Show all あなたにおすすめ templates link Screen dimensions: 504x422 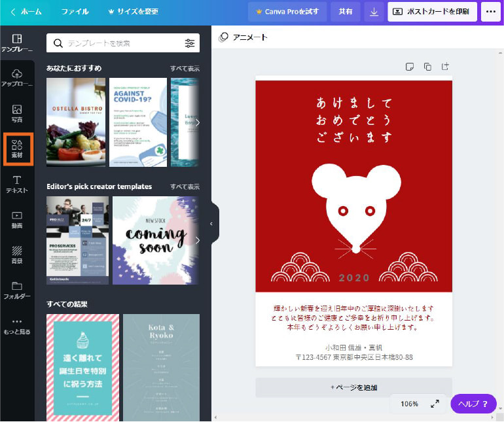click(185, 69)
